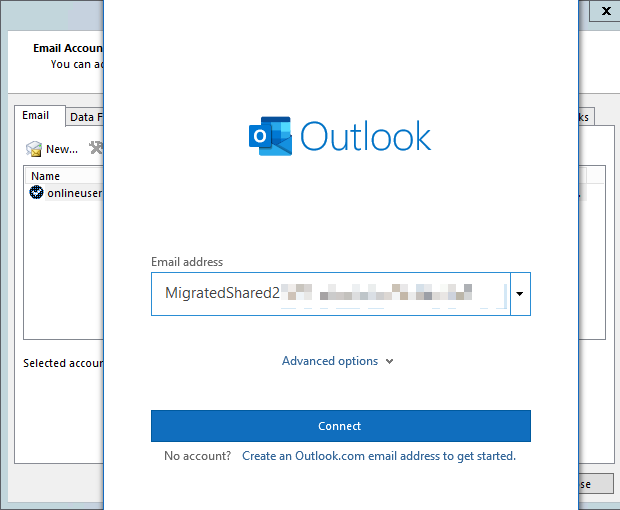Open the email address dropdown arrow
The height and width of the screenshot is (510, 620).
tap(520, 294)
